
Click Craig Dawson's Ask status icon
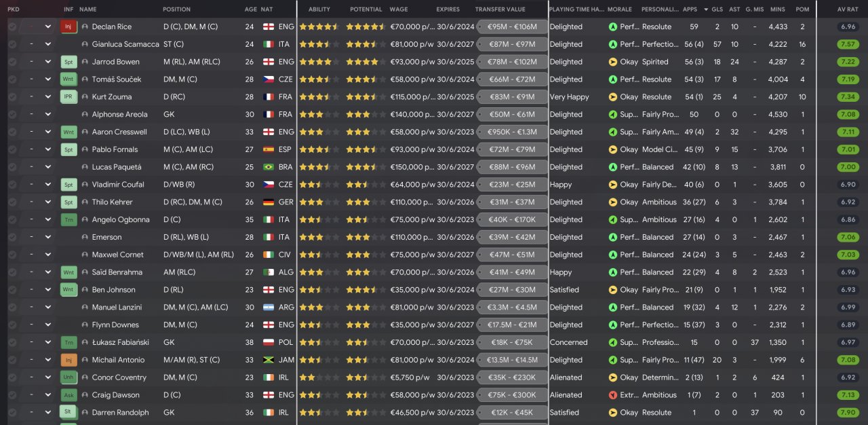pos(68,395)
